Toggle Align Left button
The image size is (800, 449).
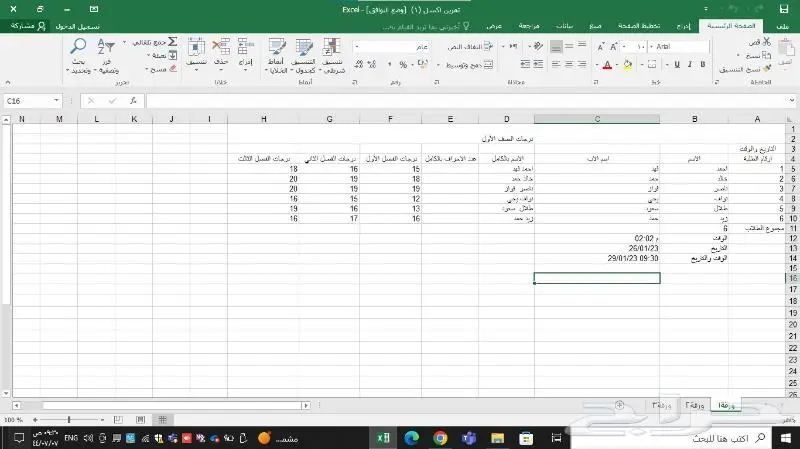click(x=556, y=64)
